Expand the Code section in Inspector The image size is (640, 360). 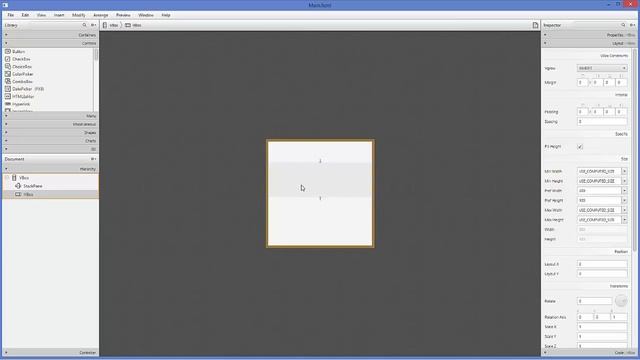click(589, 352)
